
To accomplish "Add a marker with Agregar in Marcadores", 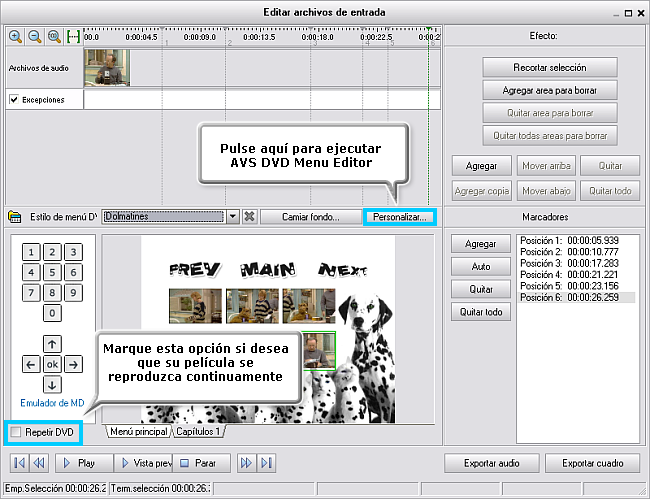I will coord(480,244).
